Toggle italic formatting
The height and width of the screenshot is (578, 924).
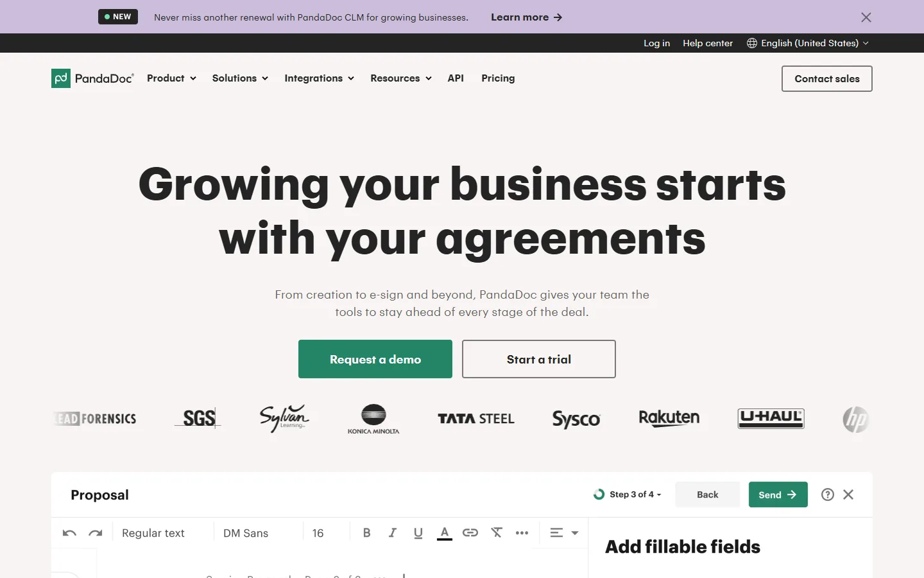pyautogui.click(x=393, y=533)
